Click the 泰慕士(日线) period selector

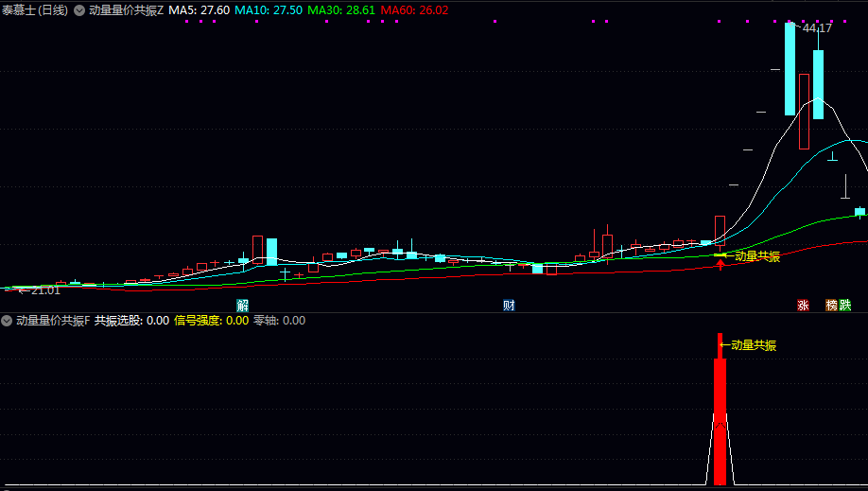[34, 10]
